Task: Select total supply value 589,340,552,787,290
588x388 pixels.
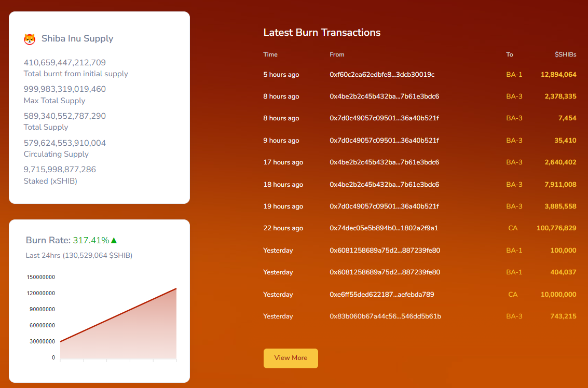Action: 64,116
